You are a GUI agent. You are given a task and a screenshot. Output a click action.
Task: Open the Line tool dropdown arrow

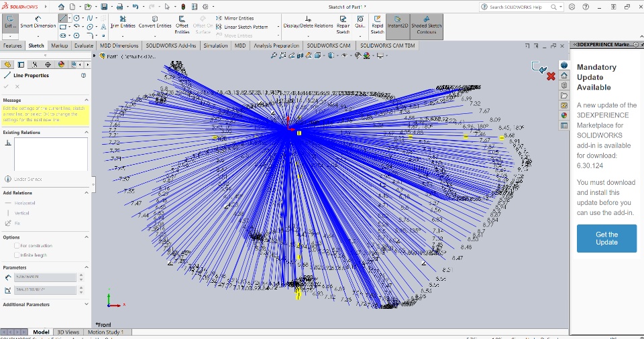coord(69,18)
